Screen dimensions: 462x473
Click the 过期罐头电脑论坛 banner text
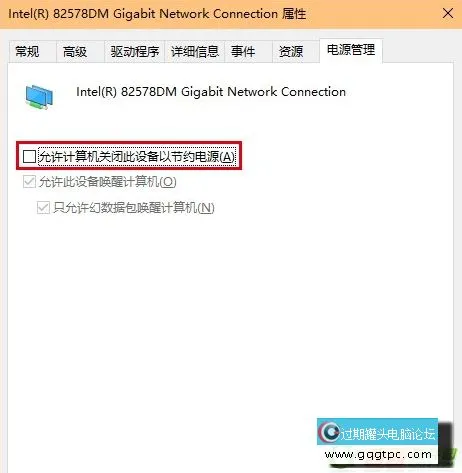click(388, 434)
